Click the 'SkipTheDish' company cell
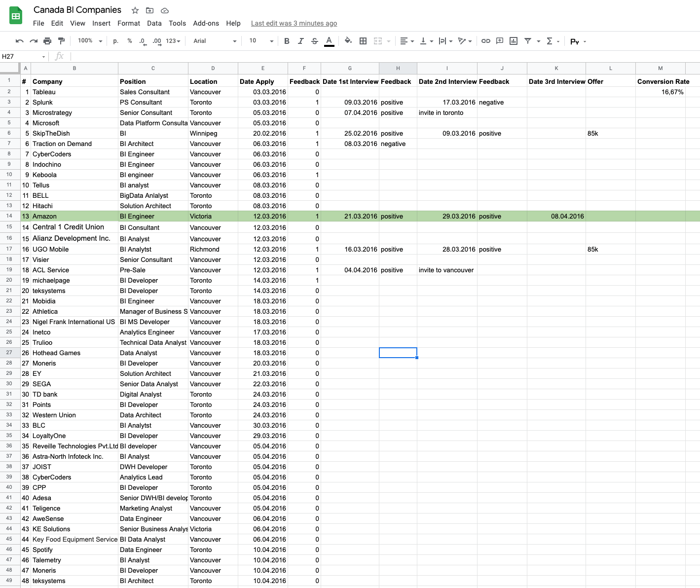This screenshot has width=700, height=588. click(74, 133)
